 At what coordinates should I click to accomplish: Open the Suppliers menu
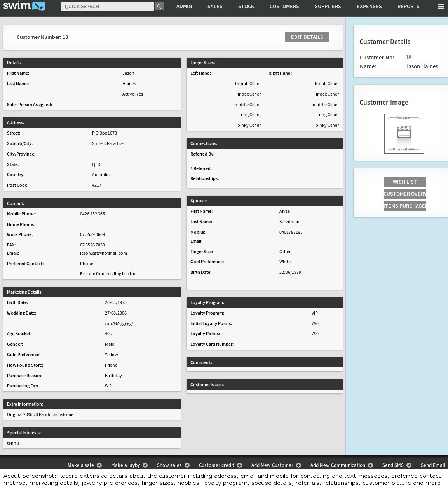pos(328,7)
